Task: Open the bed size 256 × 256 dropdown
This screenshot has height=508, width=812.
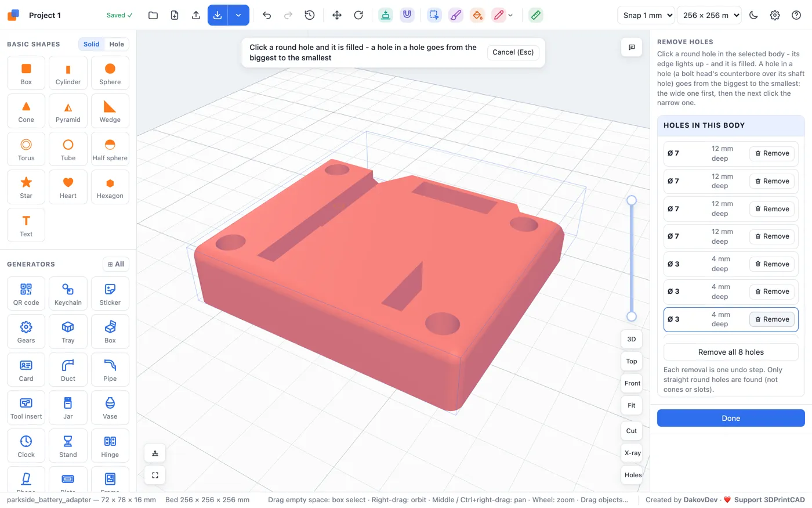Action: point(709,15)
